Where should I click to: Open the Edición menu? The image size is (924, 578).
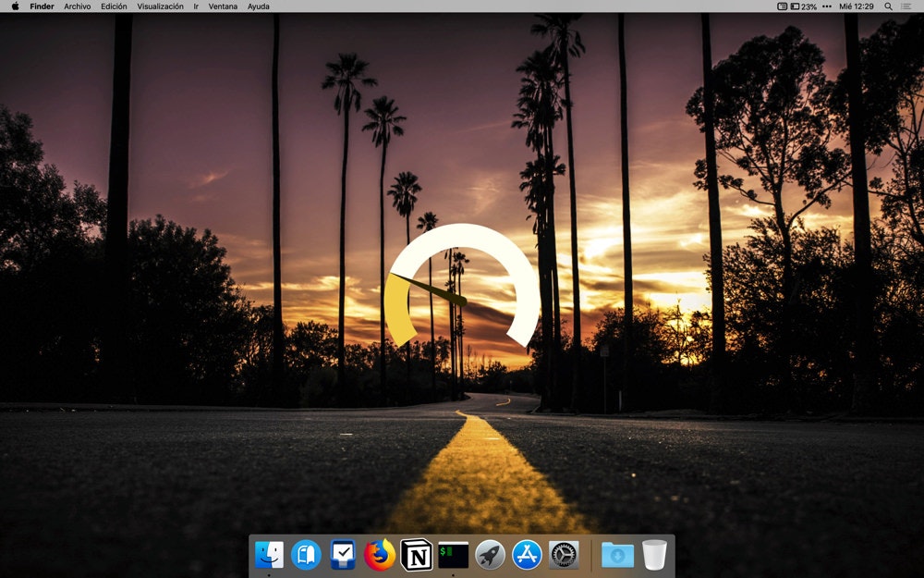114,6
